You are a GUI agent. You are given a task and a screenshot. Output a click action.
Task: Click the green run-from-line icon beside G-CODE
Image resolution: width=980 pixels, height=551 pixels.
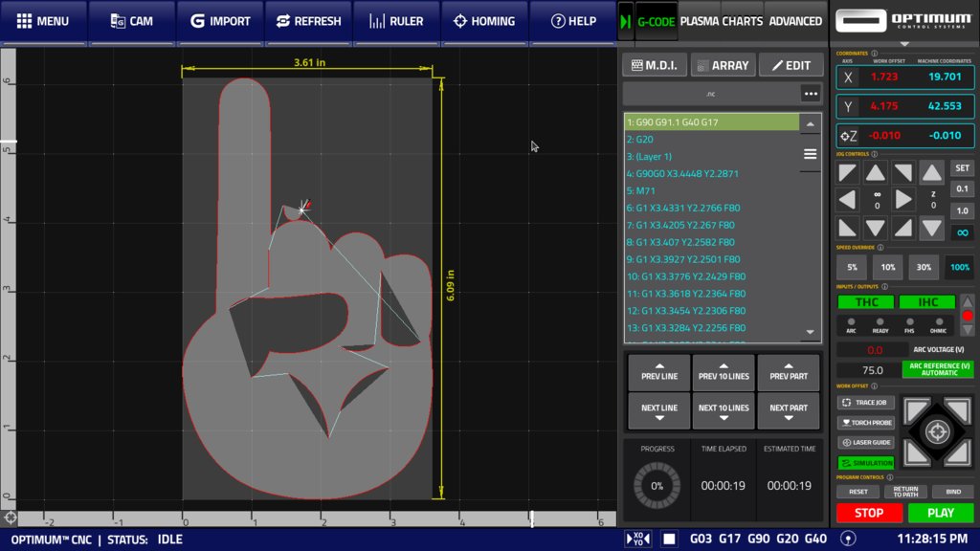coord(625,21)
